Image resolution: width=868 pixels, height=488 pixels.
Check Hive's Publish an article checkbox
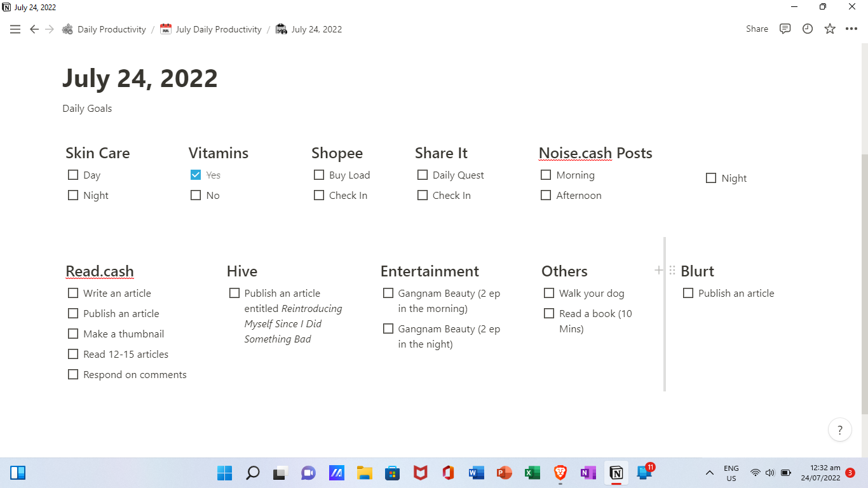[x=234, y=293]
